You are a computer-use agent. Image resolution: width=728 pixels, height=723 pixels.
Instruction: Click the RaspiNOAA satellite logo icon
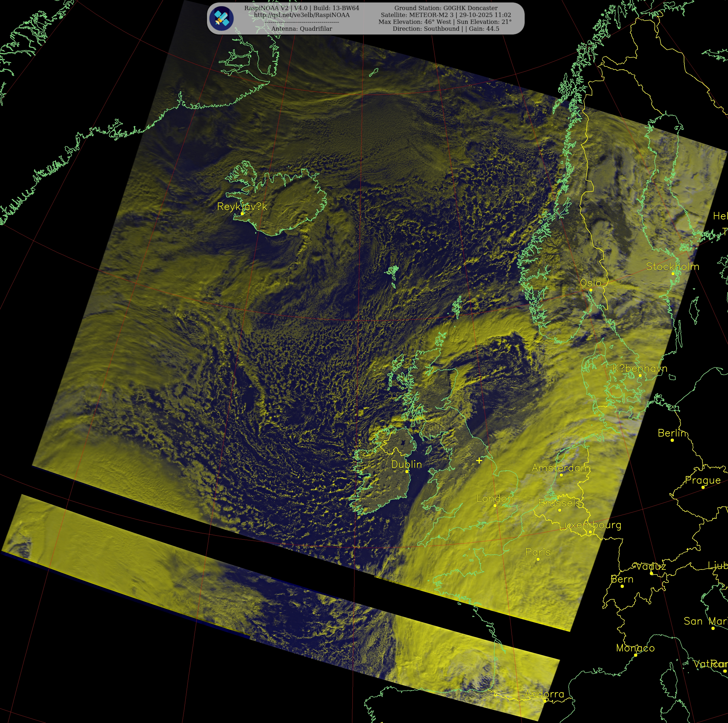(221, 18)
